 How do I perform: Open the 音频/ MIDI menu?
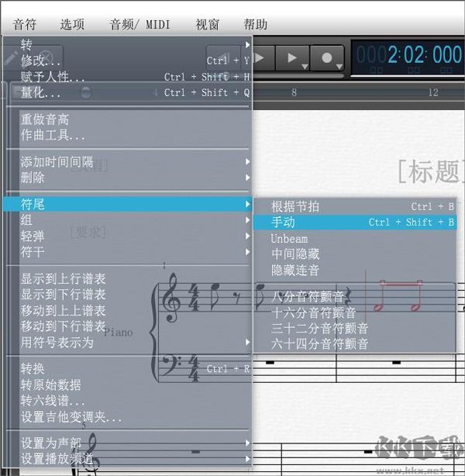(x=139, y=24)
